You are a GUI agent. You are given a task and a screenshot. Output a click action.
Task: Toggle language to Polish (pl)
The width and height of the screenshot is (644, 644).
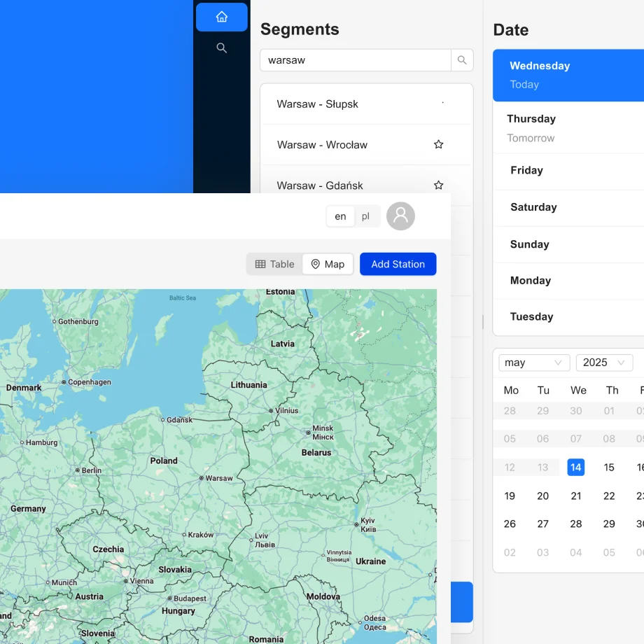pos(365,216)
